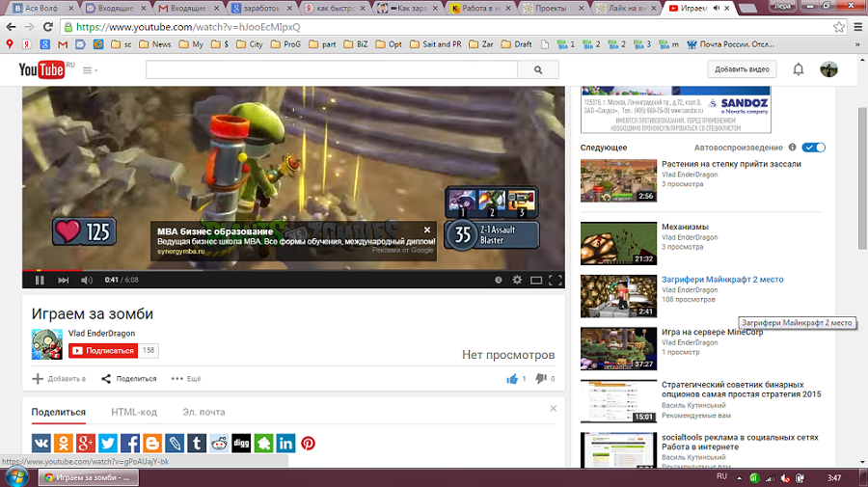868x487 pixels.
Task: Open Стратегический советник бинарных опционов video
Action: pos(742,389)
